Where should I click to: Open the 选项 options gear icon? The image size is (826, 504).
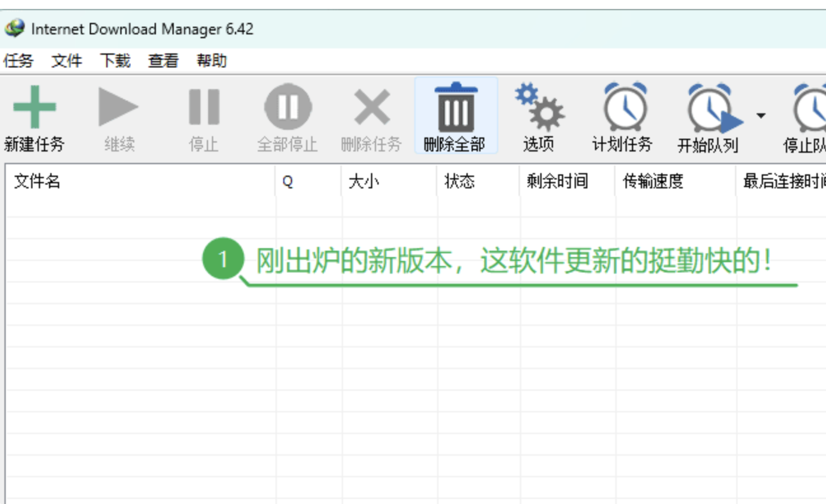point(539,108)
